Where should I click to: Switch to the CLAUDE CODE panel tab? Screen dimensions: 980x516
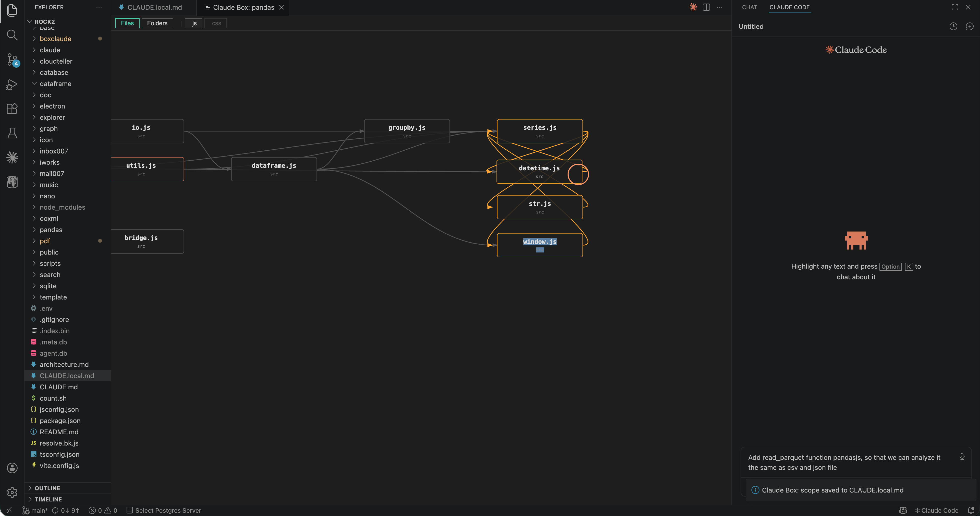pyautogui.click(x=789, y=7)
